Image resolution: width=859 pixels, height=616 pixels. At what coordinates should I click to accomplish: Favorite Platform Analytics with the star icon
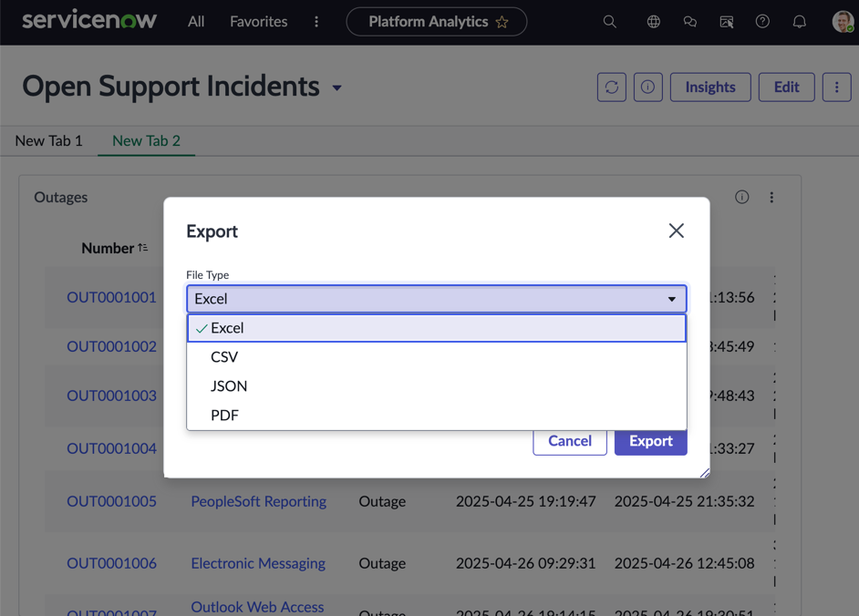point(502,22)
